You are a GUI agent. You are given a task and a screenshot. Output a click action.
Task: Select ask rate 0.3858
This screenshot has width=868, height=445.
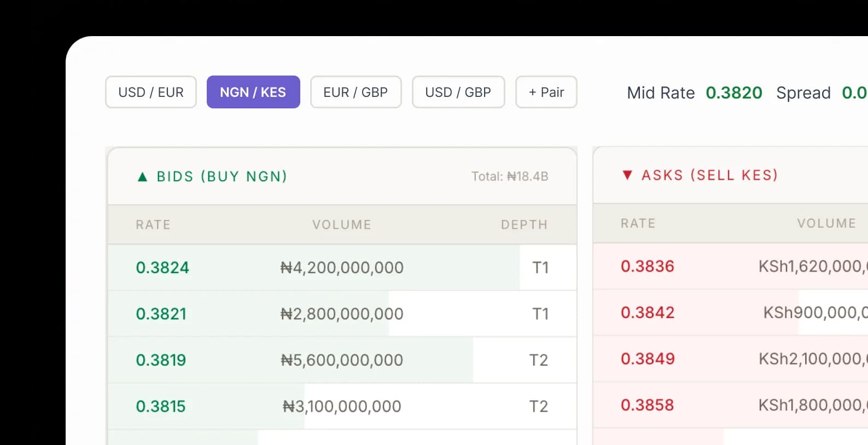point(647,405)
